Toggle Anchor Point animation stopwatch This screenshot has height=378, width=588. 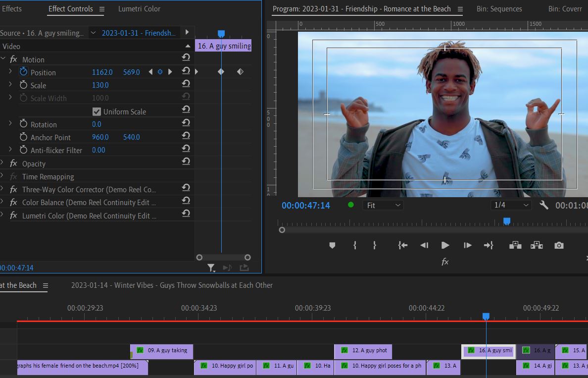pyautogui.click(x=24, y=137)
